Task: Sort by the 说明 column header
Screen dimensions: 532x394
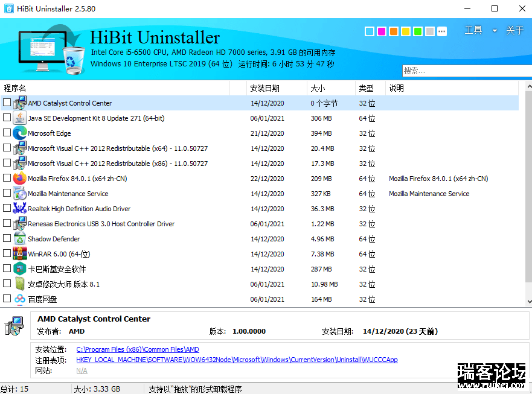Action: pyautogui.click(x=452, y=88)
